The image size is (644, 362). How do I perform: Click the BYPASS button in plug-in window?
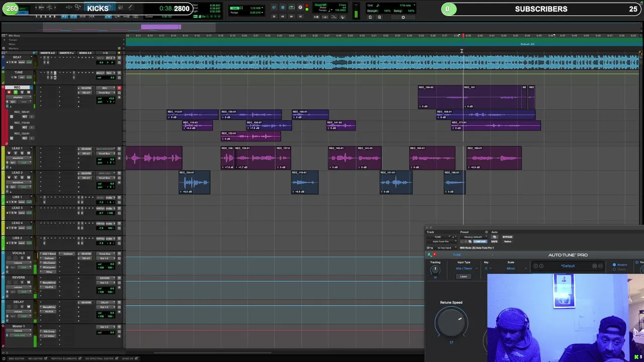508,237
